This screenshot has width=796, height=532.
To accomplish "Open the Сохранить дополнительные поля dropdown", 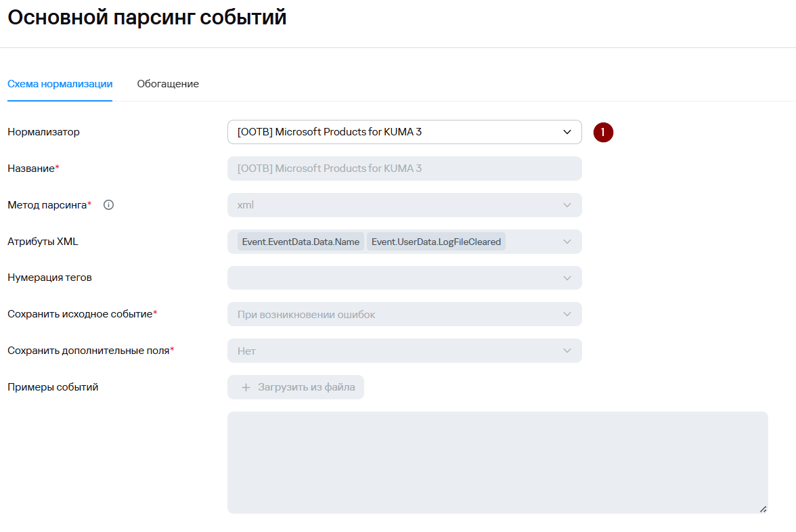I will pos(567,351).
